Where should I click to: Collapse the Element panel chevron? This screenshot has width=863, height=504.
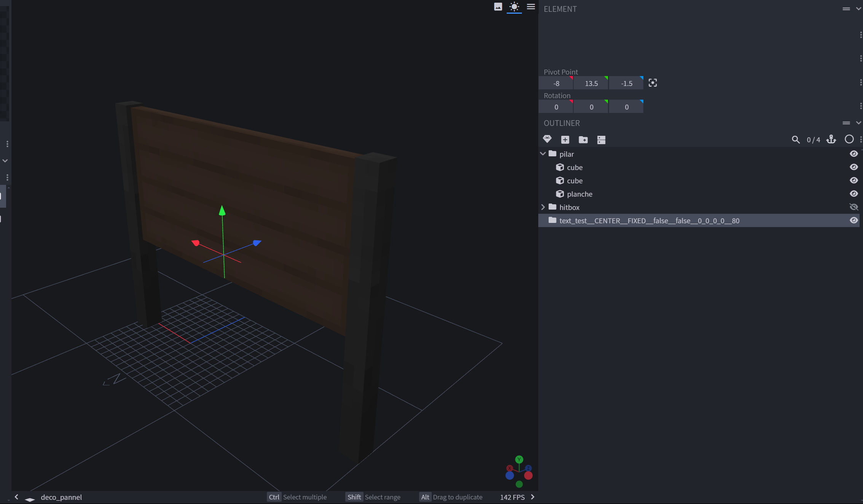858,9
